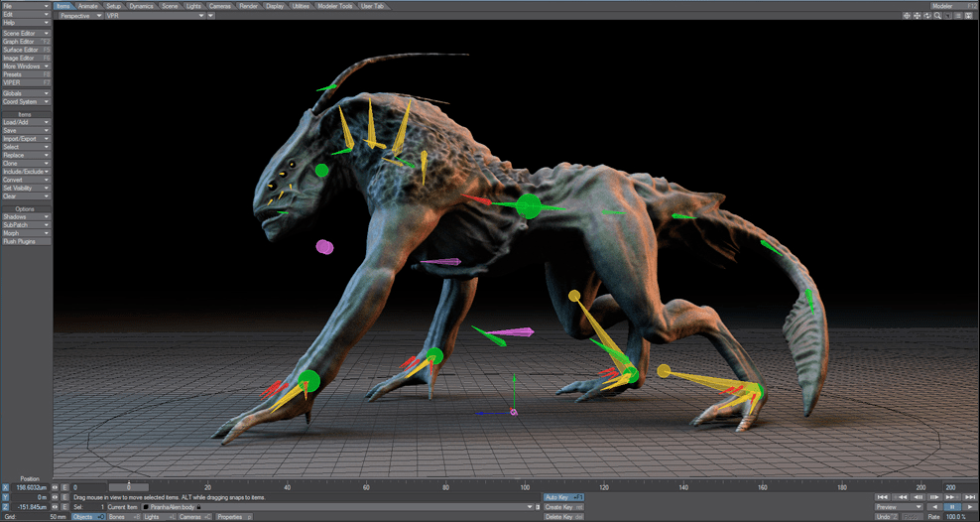Expand the Preview dropdown

coord(899,507)
